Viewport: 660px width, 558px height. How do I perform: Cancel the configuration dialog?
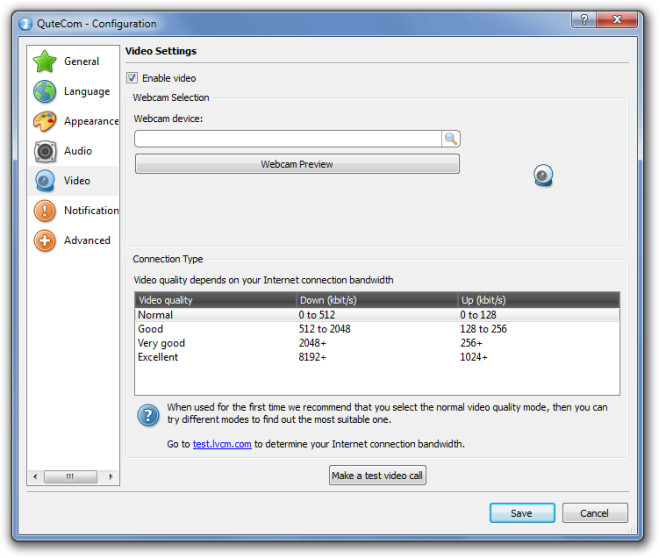tap(594, 513)
